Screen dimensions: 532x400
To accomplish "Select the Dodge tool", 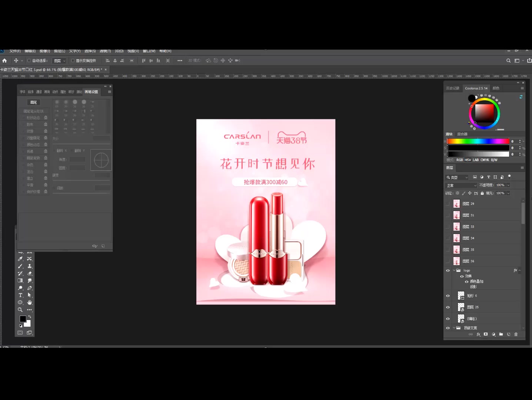I will click(x=20, y=288).
